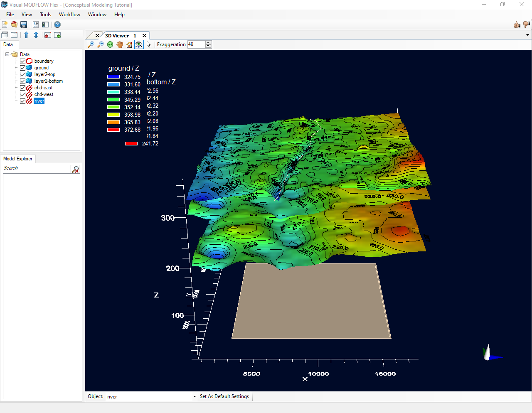Disable the layer2-top surface checkbox
Viewport: 532px width, 413px height.
point(23,74)
